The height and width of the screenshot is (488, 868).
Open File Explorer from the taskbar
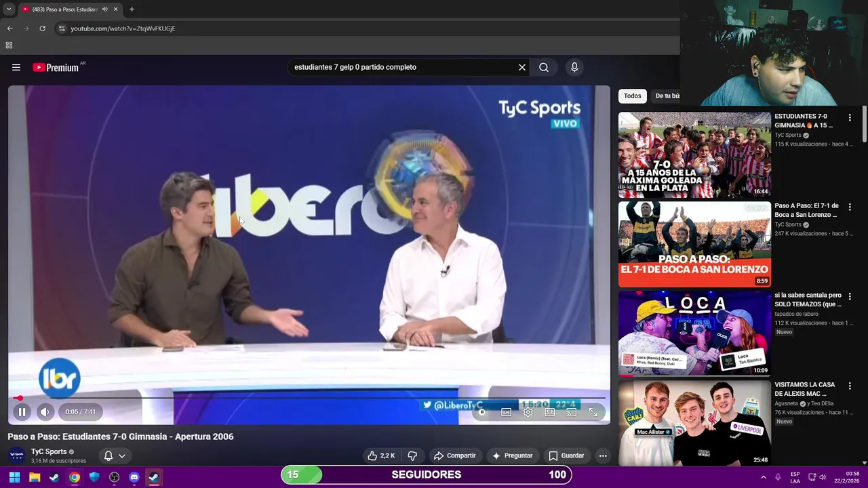click(35, 477)
